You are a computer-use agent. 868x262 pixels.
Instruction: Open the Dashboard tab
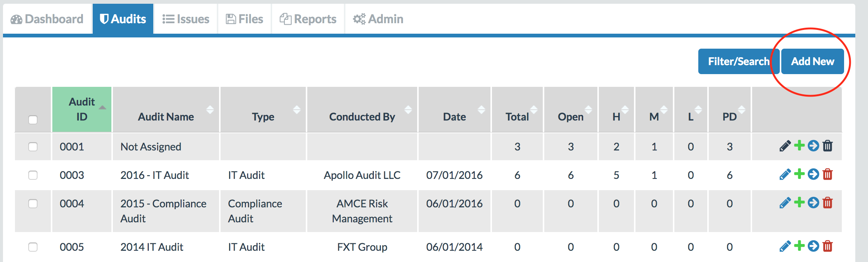click(47, 19)
